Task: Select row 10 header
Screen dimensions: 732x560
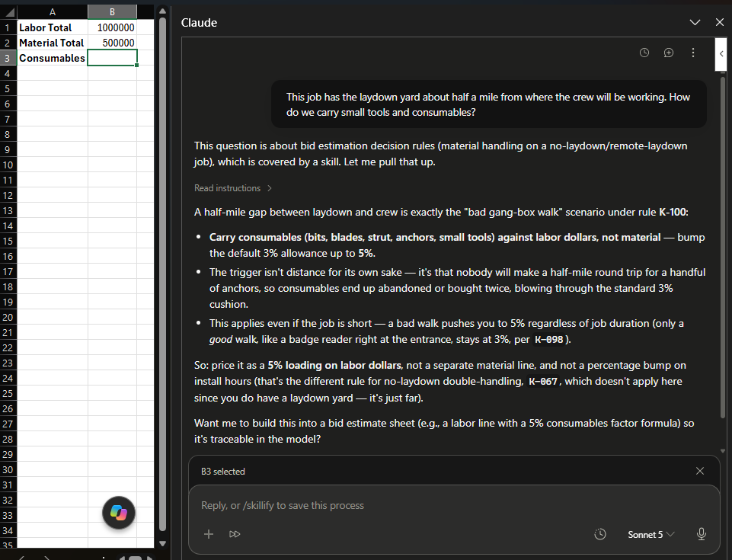Action: 8,165
